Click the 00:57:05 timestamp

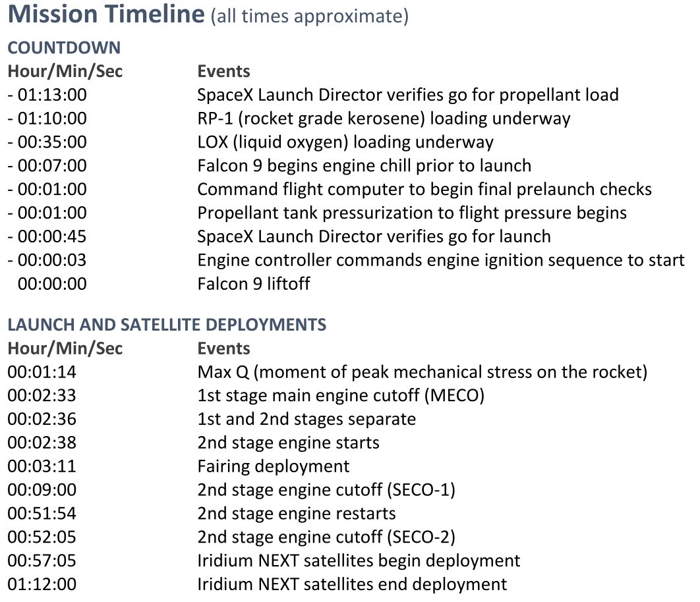42,561
